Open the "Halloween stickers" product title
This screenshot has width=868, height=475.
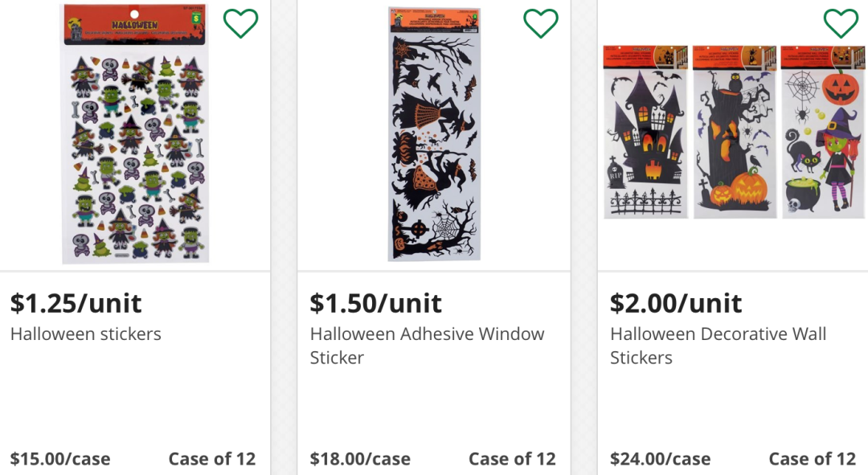tap(86, 334)
